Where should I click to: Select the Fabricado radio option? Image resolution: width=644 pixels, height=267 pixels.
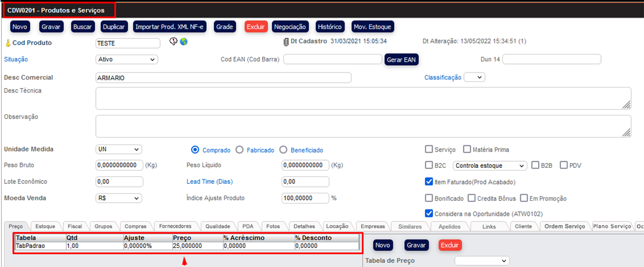click(x=240, y=150)
